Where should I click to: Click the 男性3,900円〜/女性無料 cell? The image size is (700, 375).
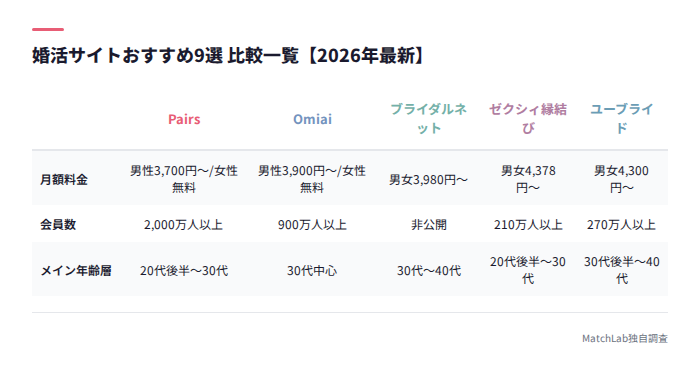(x=312, y=179)
